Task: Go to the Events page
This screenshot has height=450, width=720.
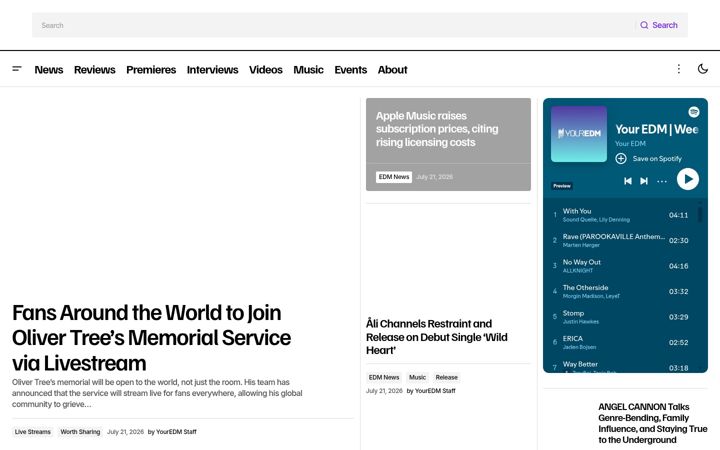Action: [x=350, y=70]
